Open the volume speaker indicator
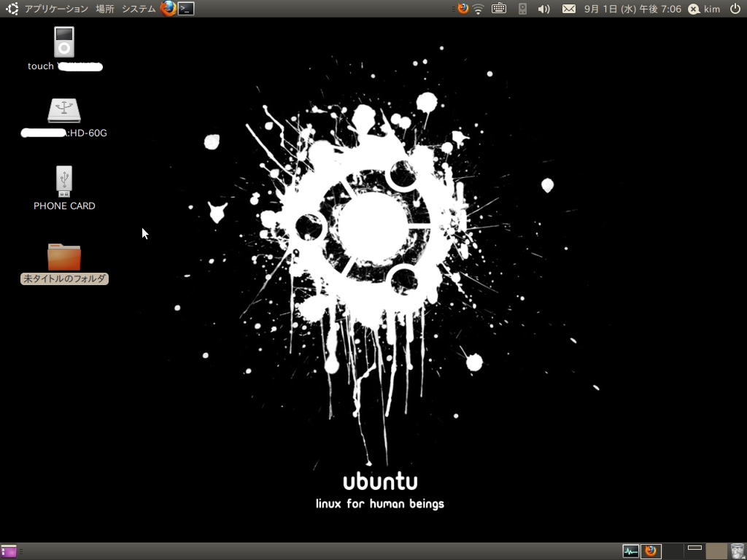This screenshot has height=560, width=747. pos(543,9)
